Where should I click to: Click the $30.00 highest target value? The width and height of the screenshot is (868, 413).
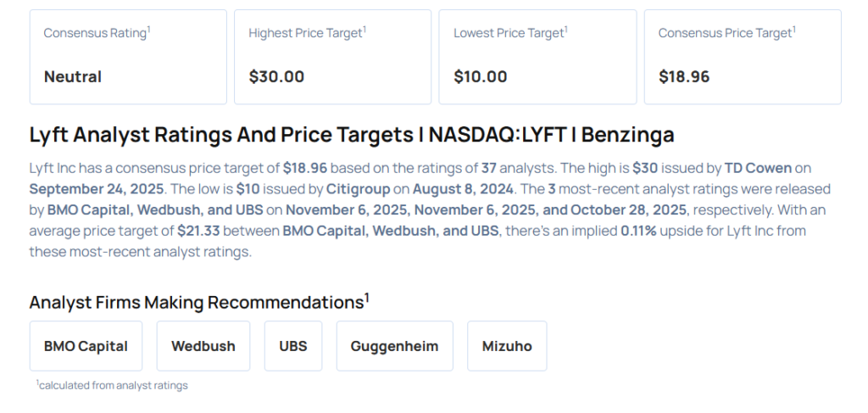[x=276, y=77]
